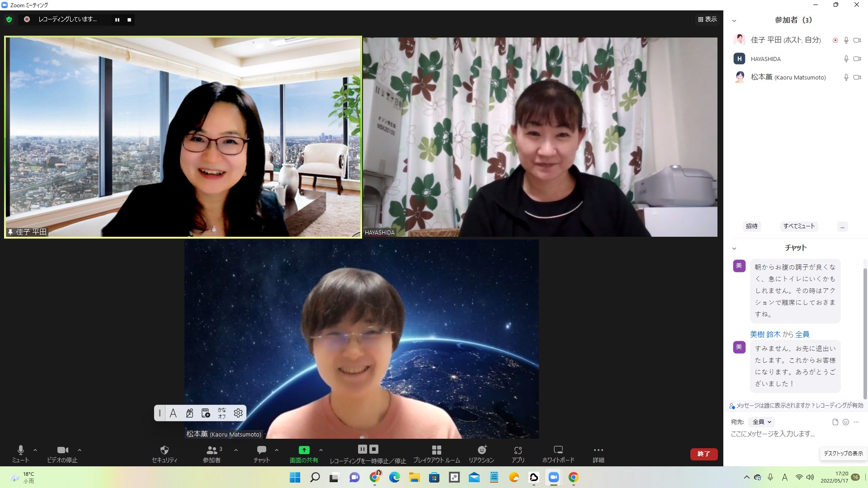Pause recording from the bottom toolbar
This screenshot has width=868, height=488.
362,449
